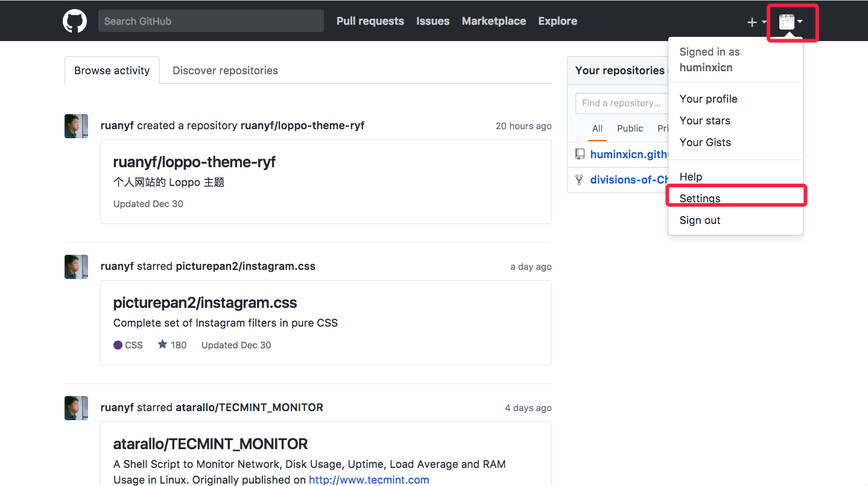Open picturepan2/instagram.css card title
The height and width of the screenshot is (486, 868).
(x=205, y=302)
